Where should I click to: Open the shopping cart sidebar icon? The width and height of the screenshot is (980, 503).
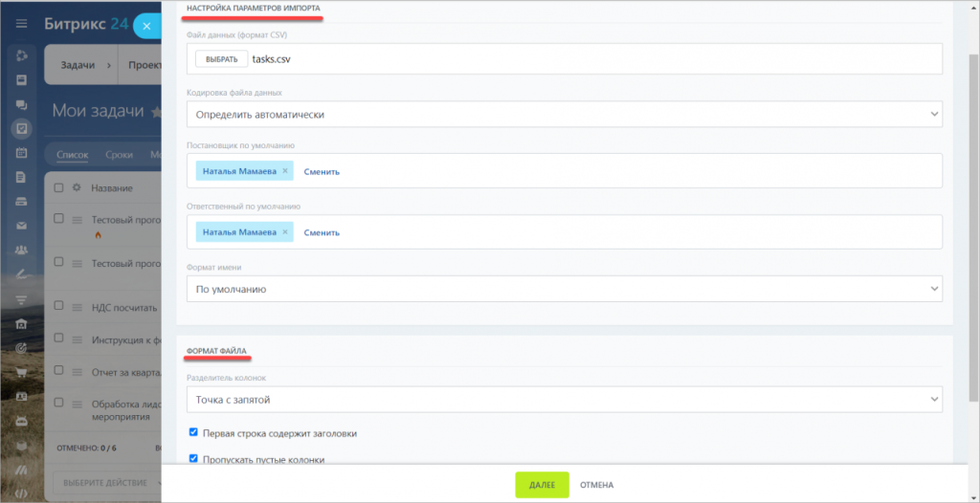(x=21, y=371)
